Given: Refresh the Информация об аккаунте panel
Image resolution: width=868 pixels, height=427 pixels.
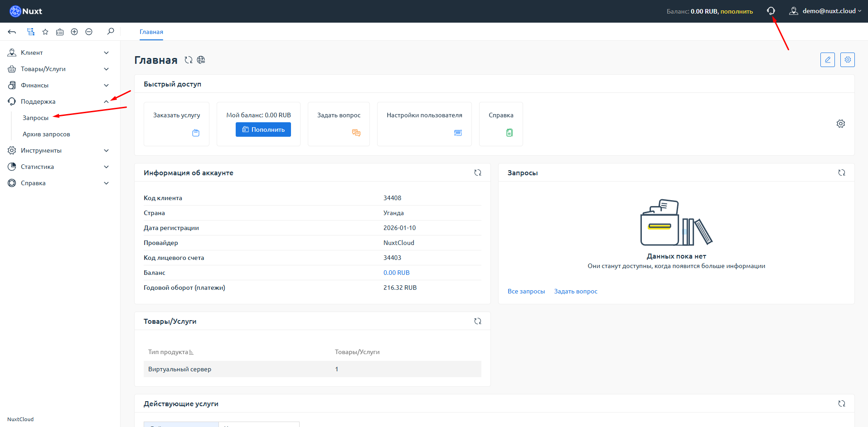Looking at the screenshot, I should [477, 173].
